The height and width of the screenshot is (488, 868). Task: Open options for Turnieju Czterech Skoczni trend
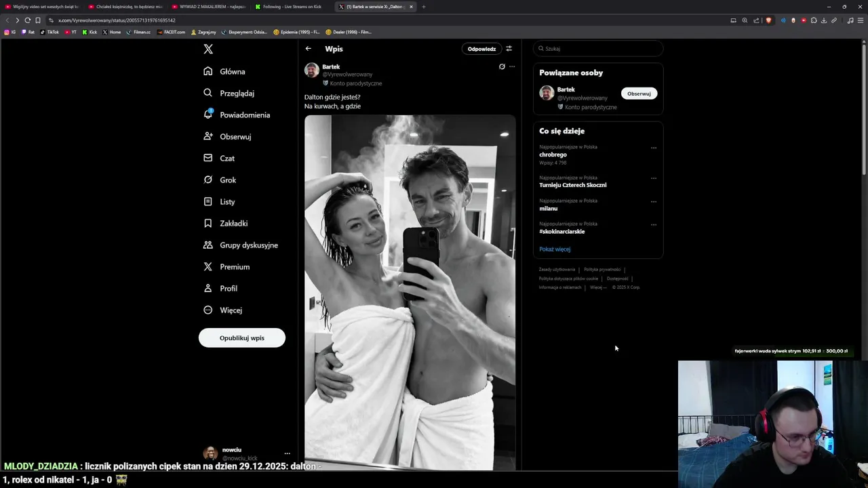click(x=654, y=178)
